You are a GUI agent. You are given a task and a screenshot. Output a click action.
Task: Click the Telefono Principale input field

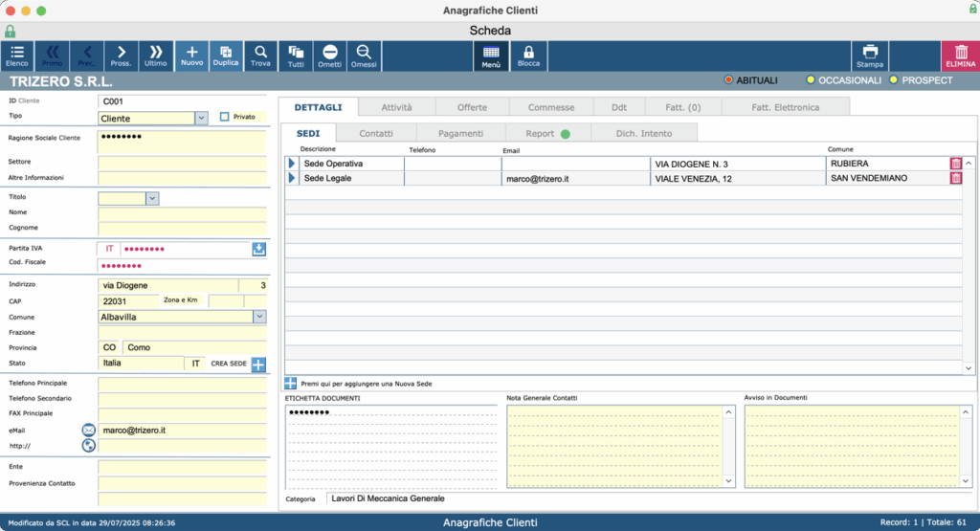(x=183, y=383)
